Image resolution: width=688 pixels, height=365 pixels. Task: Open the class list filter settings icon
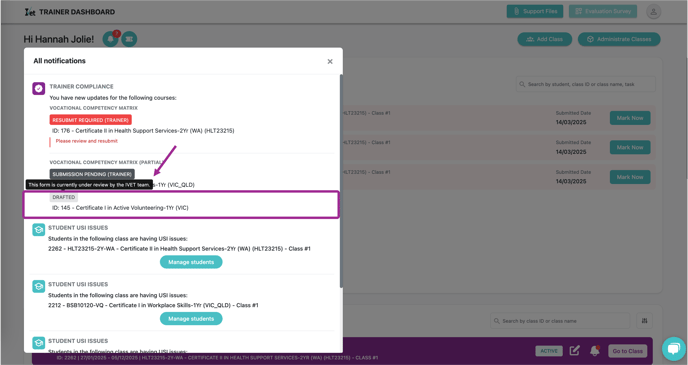[644, 321]
